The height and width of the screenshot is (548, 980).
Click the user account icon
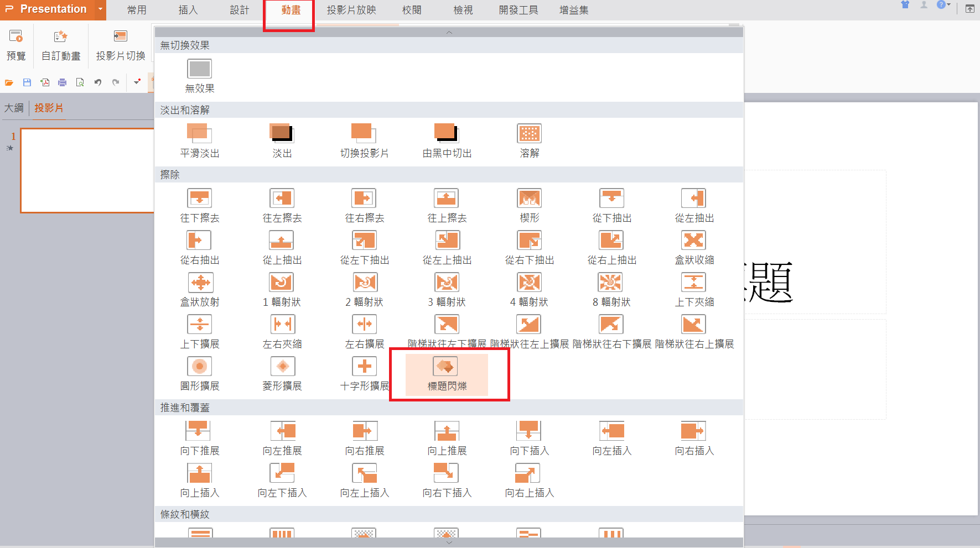coord(924,5)
